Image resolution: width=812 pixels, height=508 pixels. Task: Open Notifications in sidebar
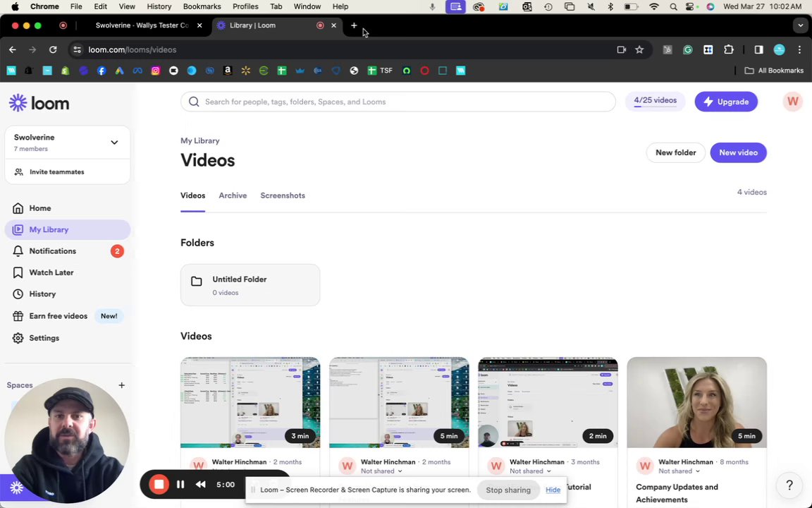[x=68, y=251]
